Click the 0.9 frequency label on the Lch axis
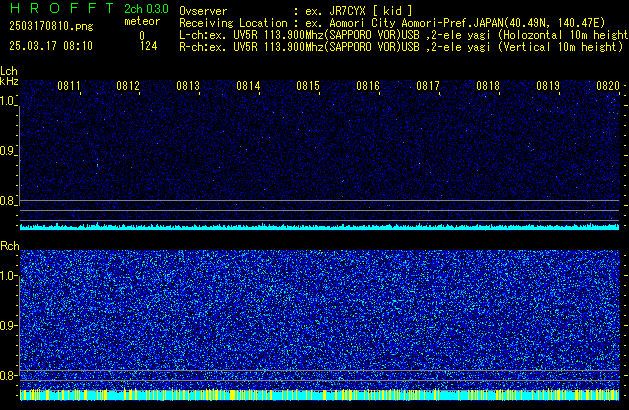Viewport: 629px width, 410px height. pyautogui.click(x=8, y=151)
